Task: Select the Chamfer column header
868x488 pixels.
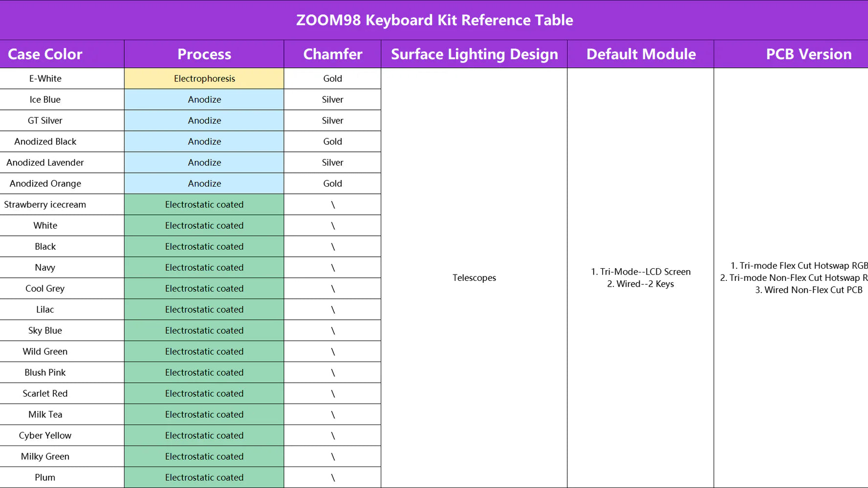Action: (x=332, y=54)
